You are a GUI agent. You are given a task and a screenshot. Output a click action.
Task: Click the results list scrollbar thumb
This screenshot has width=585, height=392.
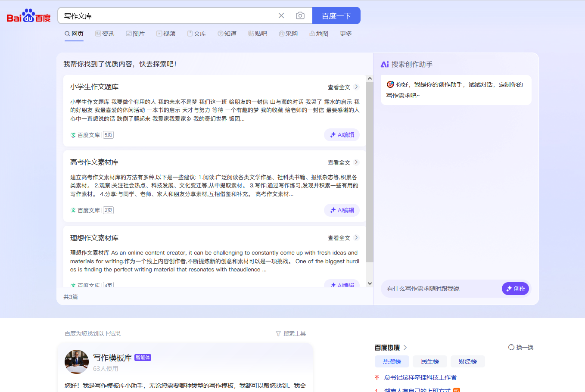click(x=370, y=172)
